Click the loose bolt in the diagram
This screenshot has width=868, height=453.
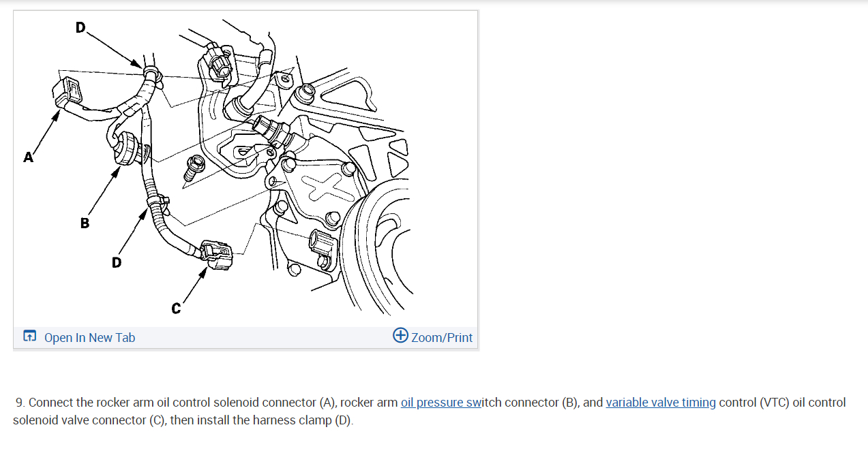click(x=193, y=168)
